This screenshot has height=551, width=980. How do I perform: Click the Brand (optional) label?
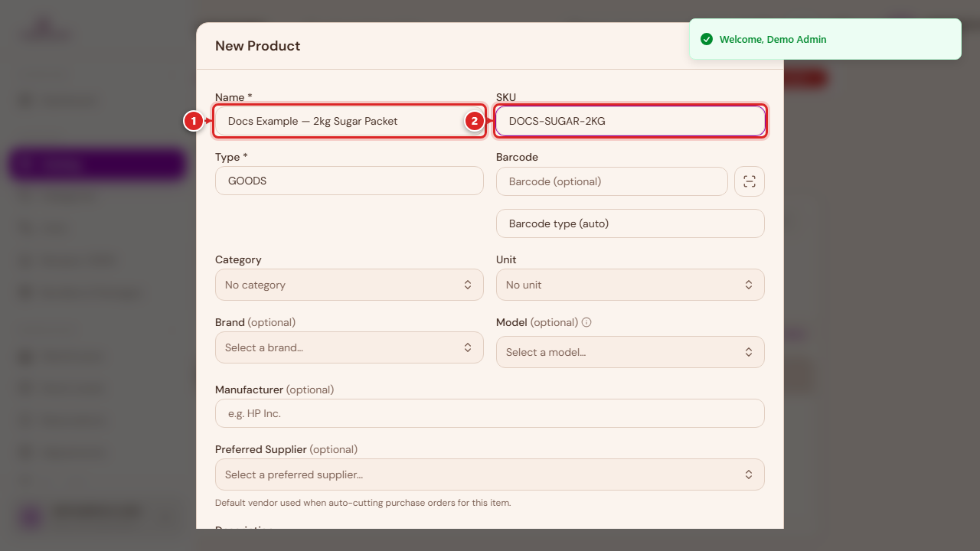click(255, 322)
